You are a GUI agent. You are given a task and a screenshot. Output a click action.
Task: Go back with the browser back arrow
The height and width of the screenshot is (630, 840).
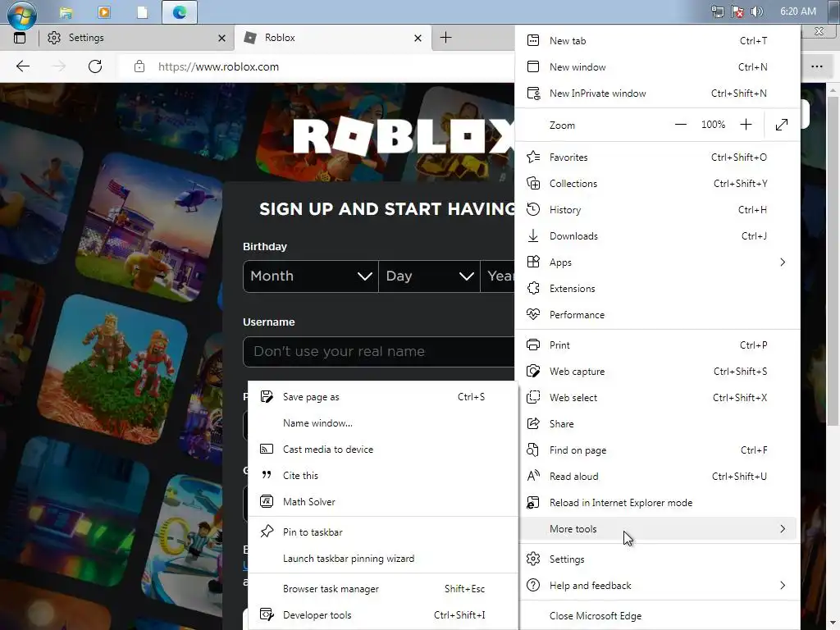23,66
